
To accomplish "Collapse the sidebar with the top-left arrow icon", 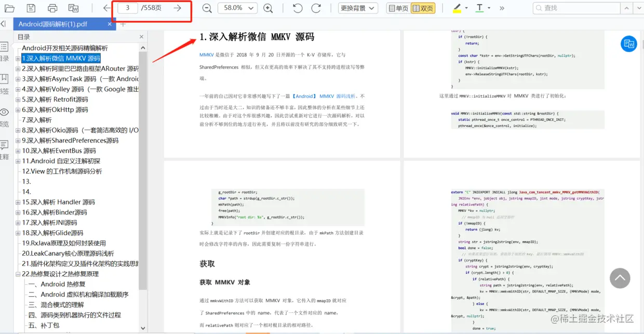I will [3, 24].
